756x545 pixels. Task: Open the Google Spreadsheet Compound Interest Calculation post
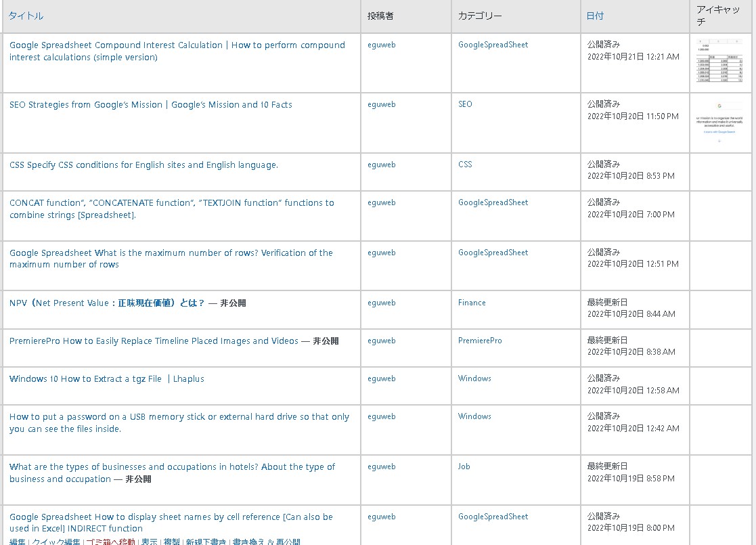(177, 51)
